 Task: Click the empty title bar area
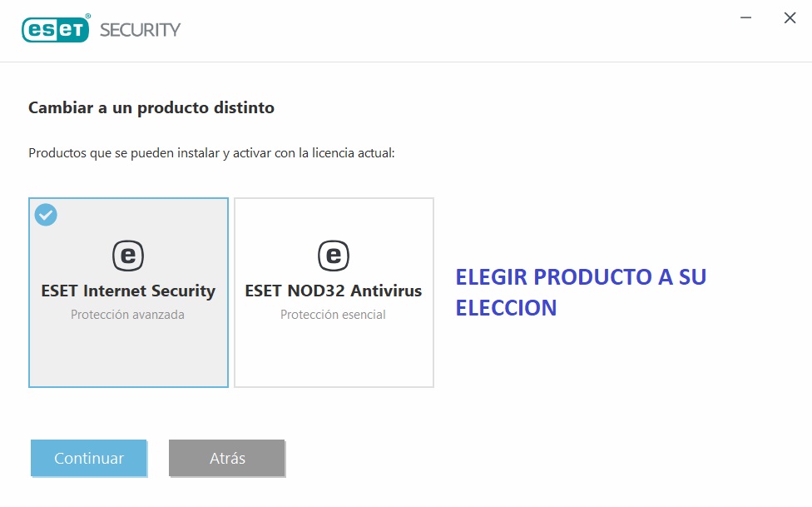coord(458,30)
